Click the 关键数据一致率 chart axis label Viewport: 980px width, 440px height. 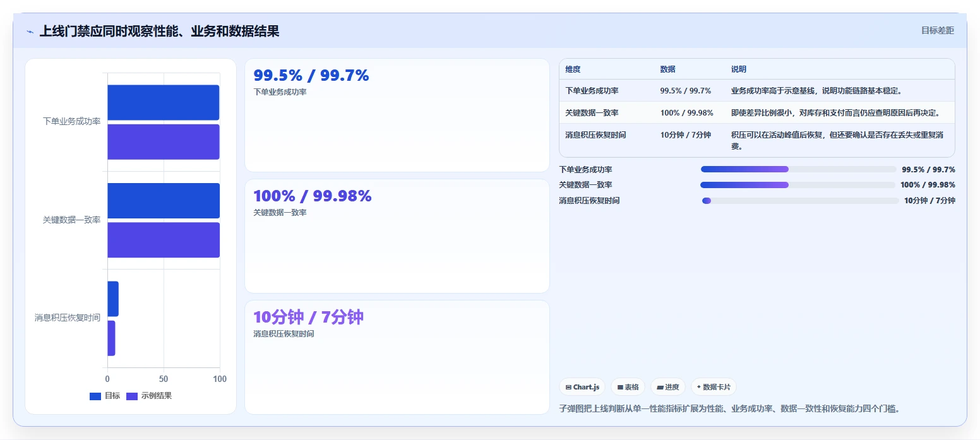72,220
